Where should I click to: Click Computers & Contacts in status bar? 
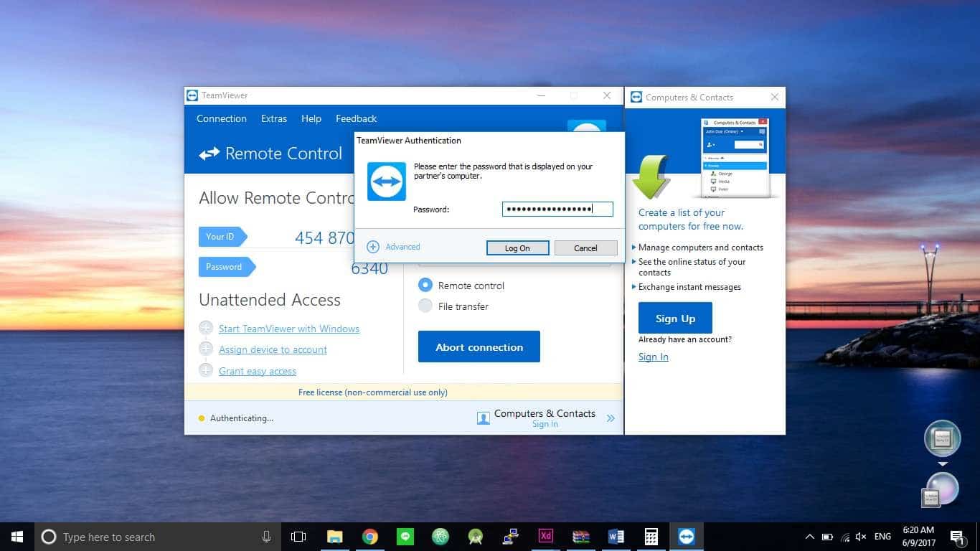pyautogui.click(x=545, y=413)
